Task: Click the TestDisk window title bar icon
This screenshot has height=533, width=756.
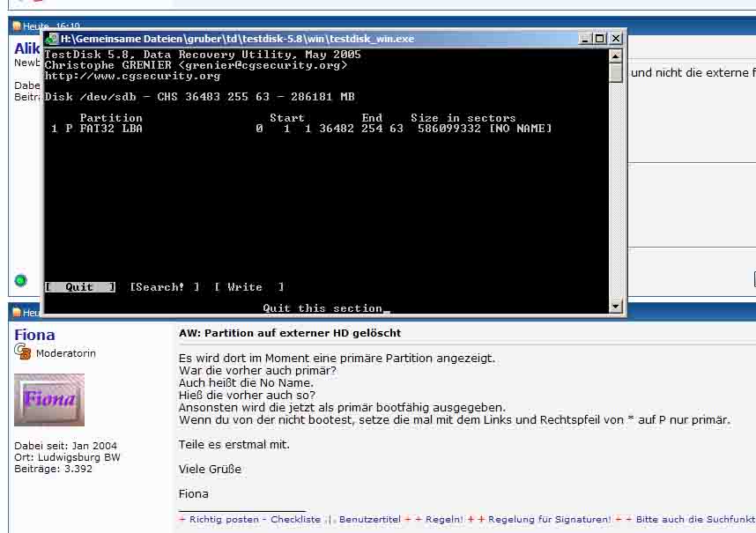Action: pyautogui.click(x=52, y=39)
